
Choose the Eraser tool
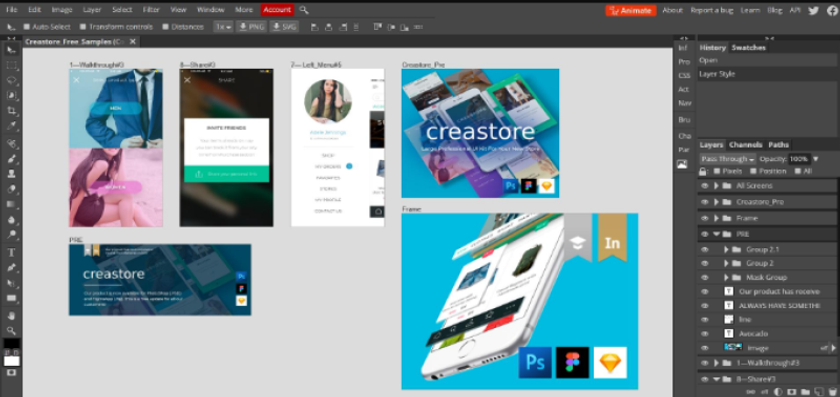pyautogui.click(x=11, y=189)
